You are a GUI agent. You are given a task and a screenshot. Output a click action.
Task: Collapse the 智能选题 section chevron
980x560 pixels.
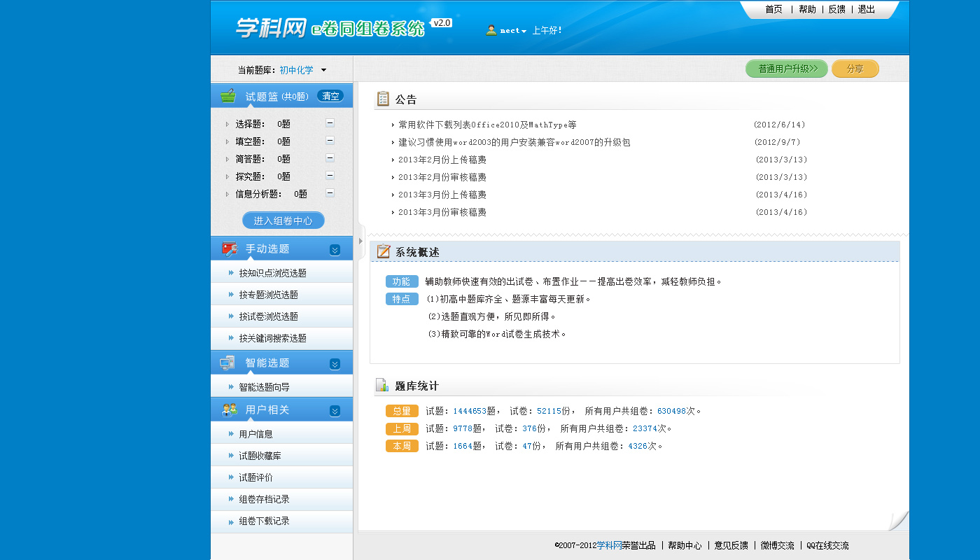coord(335,364)
